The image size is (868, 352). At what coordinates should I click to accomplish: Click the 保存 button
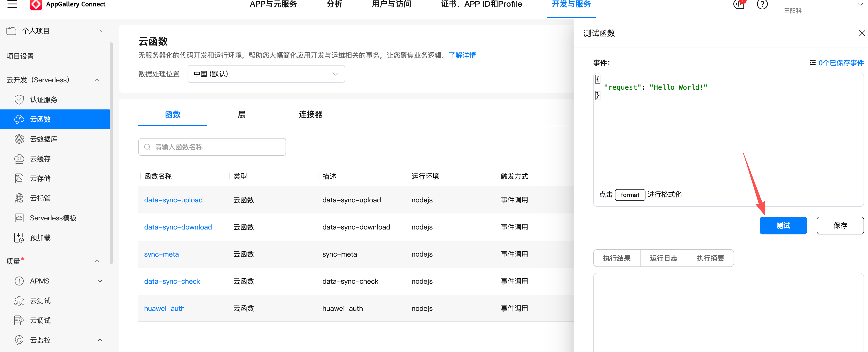coord(840,226)
